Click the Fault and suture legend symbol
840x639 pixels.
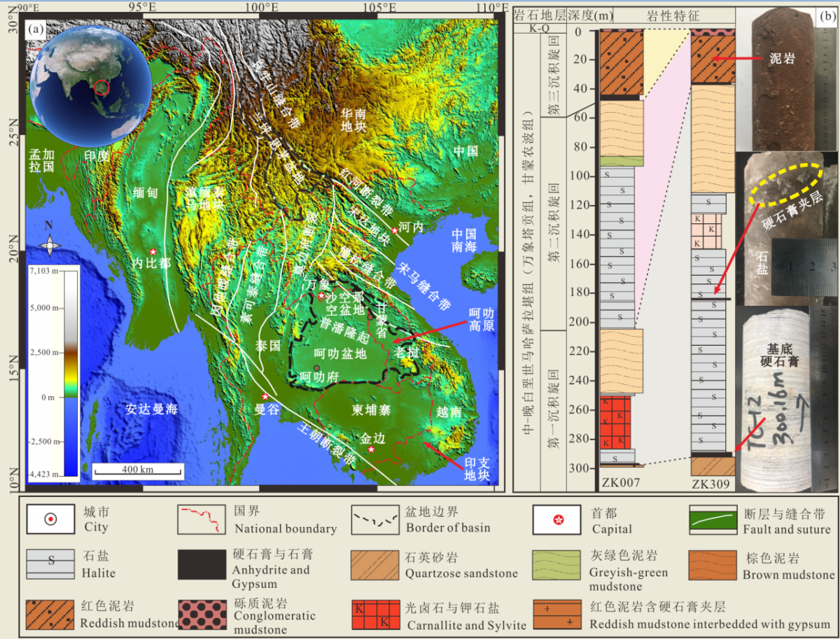click(x=713, y=519)
